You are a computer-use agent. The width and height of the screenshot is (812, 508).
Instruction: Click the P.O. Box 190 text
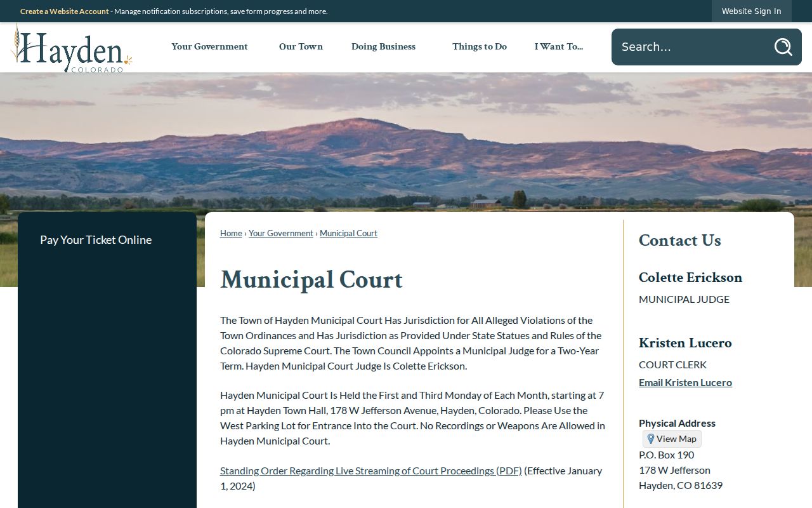(x=666, y=455)
